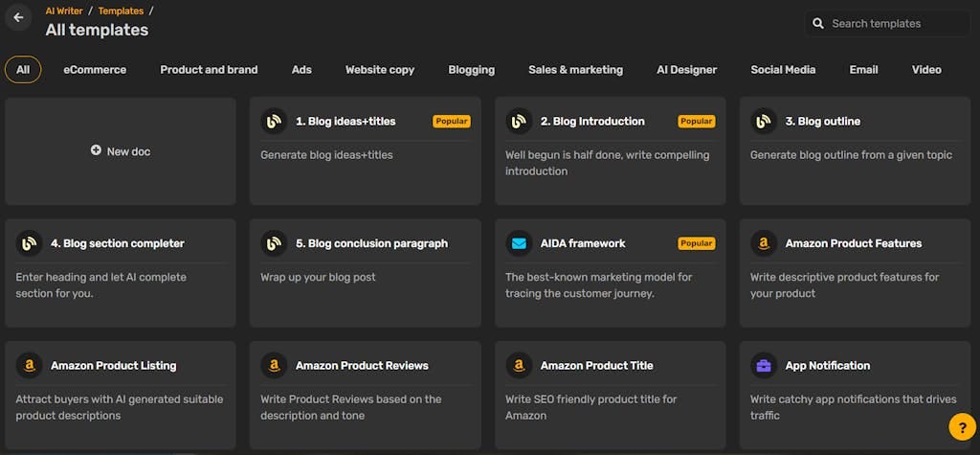This screenshot has width=980, height=455.
Task: Focus the Search templates input field
Action: pos(887,24)
